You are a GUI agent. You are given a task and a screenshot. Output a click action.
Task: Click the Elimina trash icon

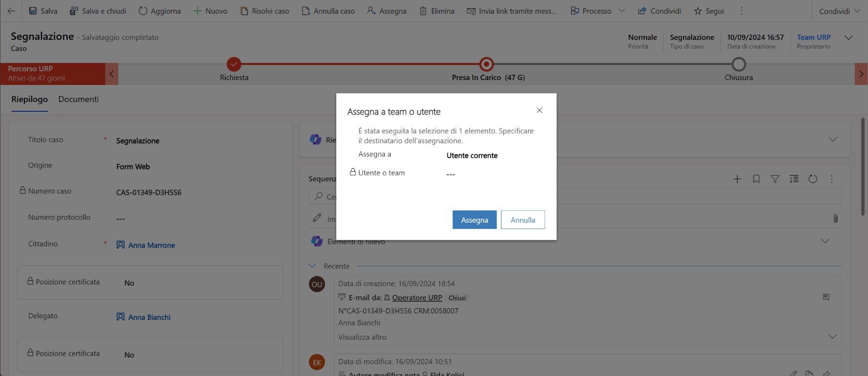point(423,11)
